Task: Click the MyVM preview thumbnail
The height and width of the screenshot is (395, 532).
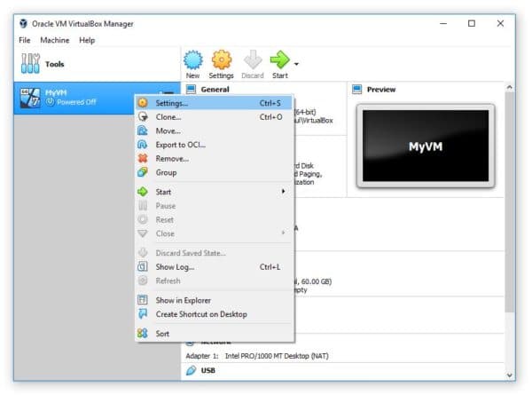Action: pyautogui.click(x=425, y=146)
